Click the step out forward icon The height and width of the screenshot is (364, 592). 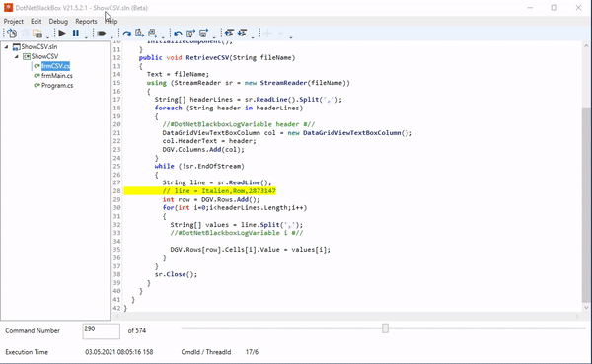point(152,34)
